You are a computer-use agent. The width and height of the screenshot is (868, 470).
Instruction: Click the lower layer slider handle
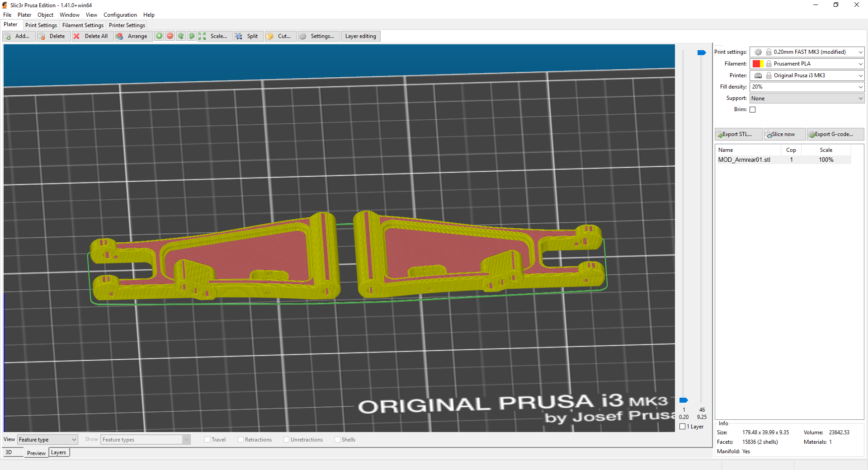point(684,400)
